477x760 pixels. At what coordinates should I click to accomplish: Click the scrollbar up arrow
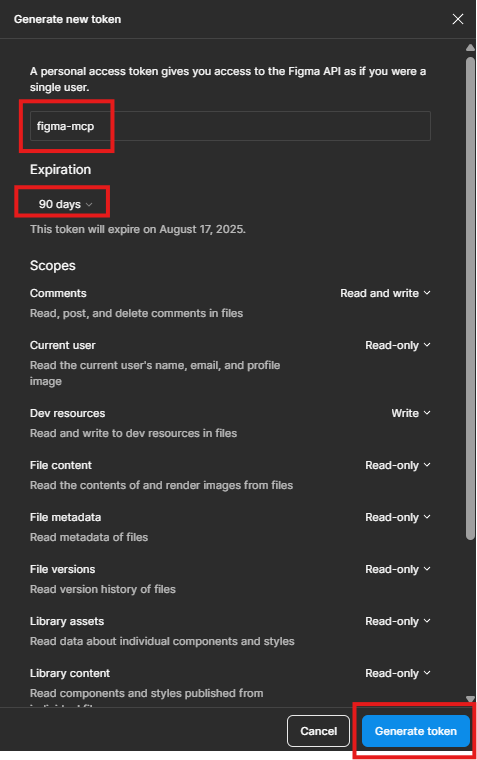(470, 48)
